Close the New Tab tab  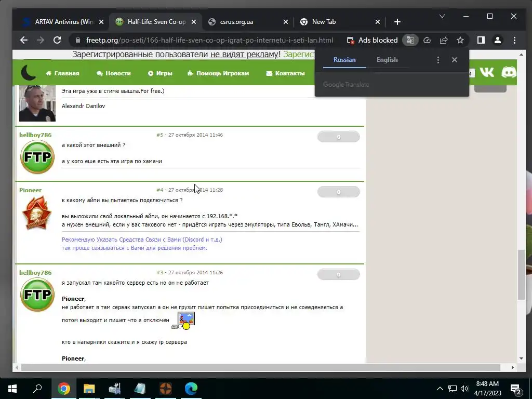378,22
